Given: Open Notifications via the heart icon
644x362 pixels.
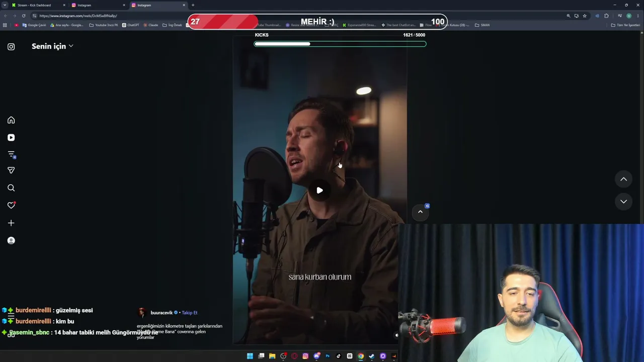Looking at the screenshot, I should pyautogui.click(x=11, y=205).
